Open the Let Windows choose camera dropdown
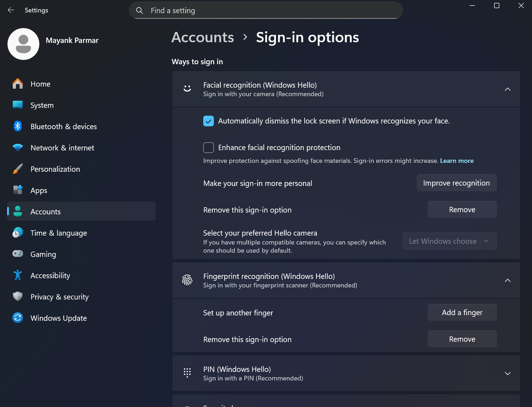Image resolution: width=532 pixels, height=407 pixels. tap(449, 241)
